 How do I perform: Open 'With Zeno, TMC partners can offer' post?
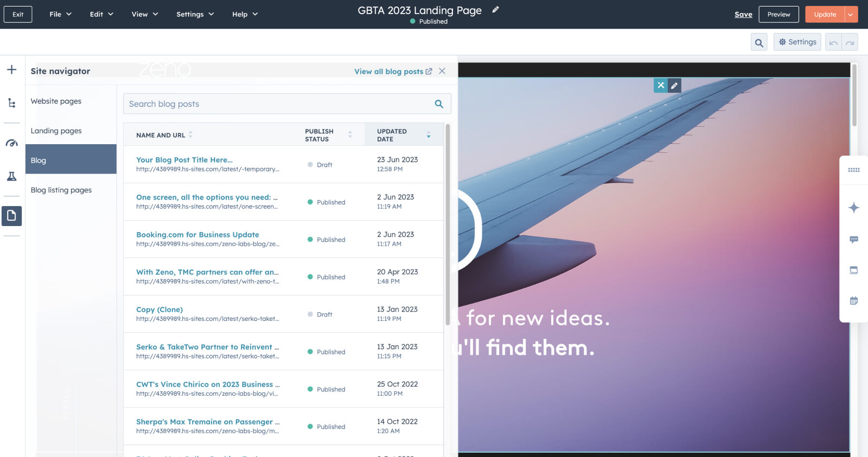(207, 272)
